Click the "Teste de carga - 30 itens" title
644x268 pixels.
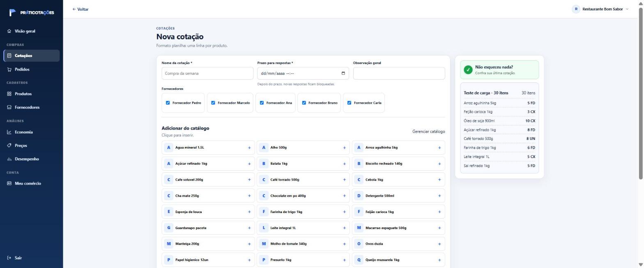pos(486,93)
